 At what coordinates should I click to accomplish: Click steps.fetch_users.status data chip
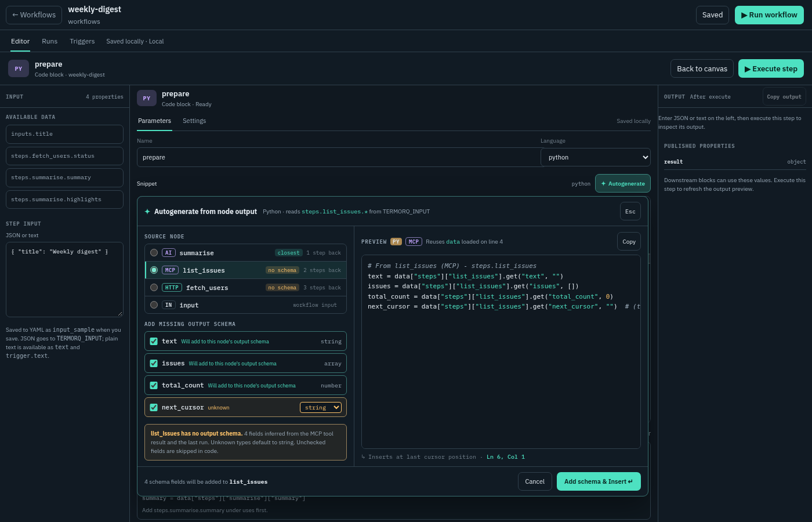(64, 156)
